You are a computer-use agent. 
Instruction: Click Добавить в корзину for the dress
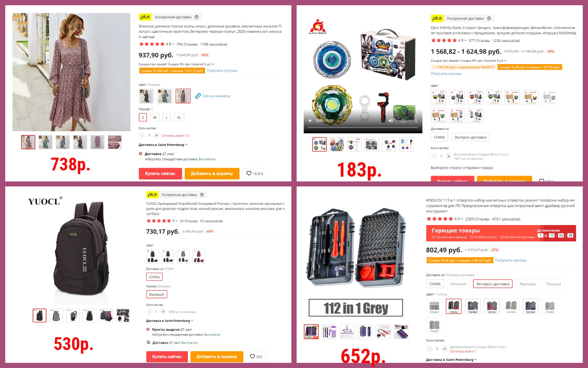coord(212,173)
